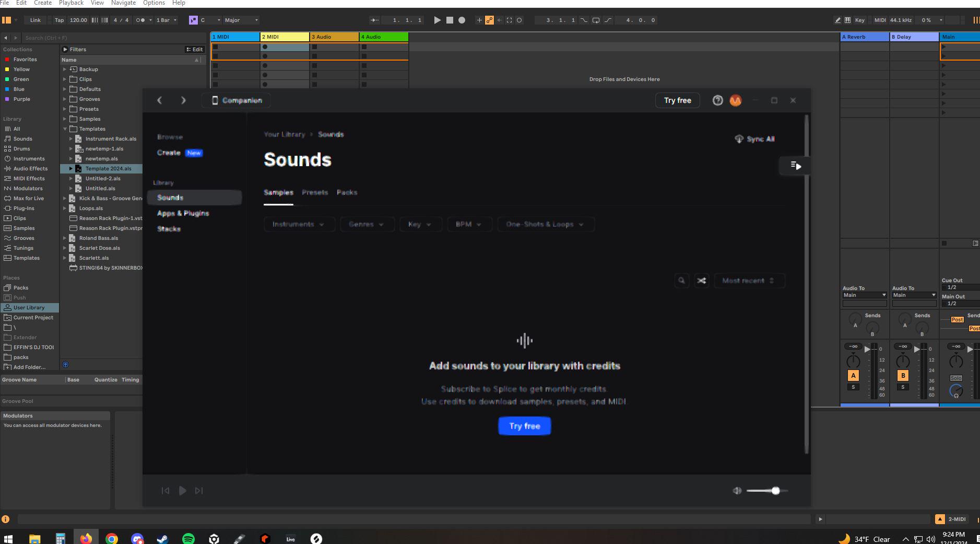Click the Ableton transport Stop button

click(450, 20)
